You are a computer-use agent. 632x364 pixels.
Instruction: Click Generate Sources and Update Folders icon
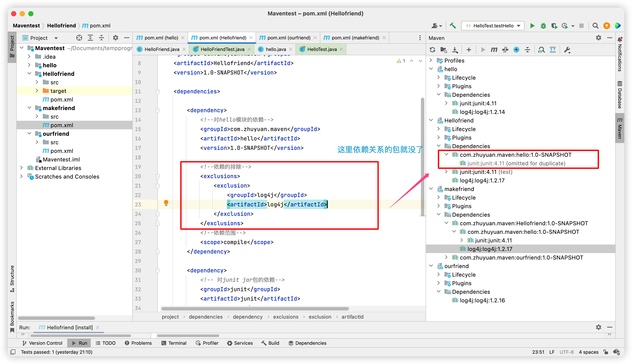point(444,50)
